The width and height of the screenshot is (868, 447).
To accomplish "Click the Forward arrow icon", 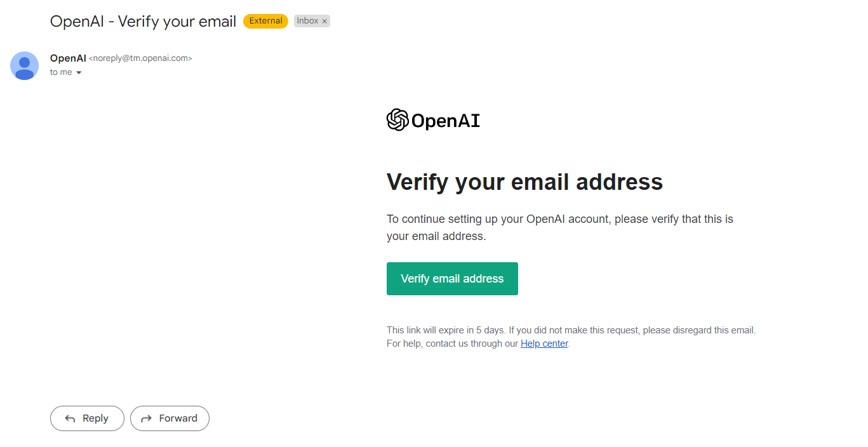I will pyautogui.click(x=146, y=418).
